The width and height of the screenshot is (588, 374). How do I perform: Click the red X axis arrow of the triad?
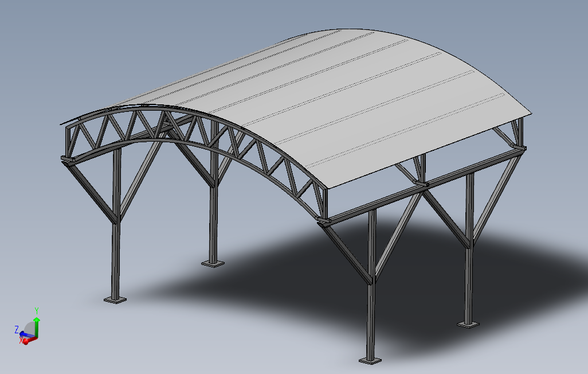tap(29, 340)
